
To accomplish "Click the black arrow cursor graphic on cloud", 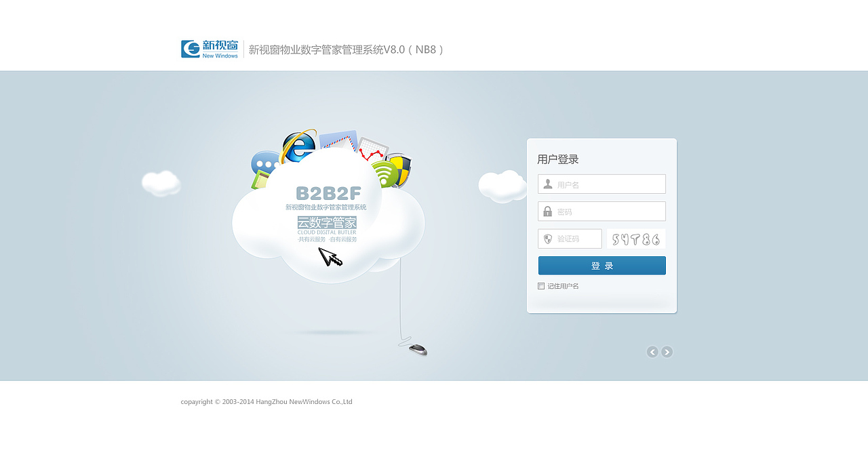I will tap(330, 257).
